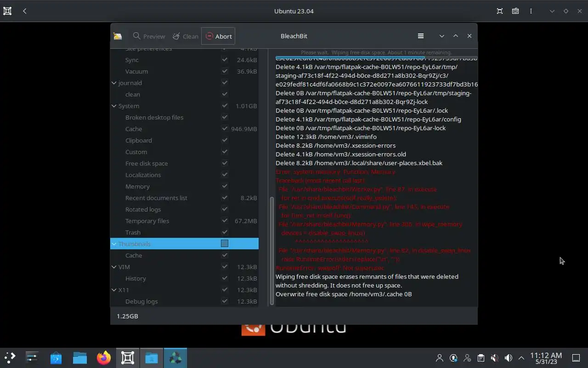
Task: Switch to BleachBit recycle taskbar icon
Action: point(175,357)
